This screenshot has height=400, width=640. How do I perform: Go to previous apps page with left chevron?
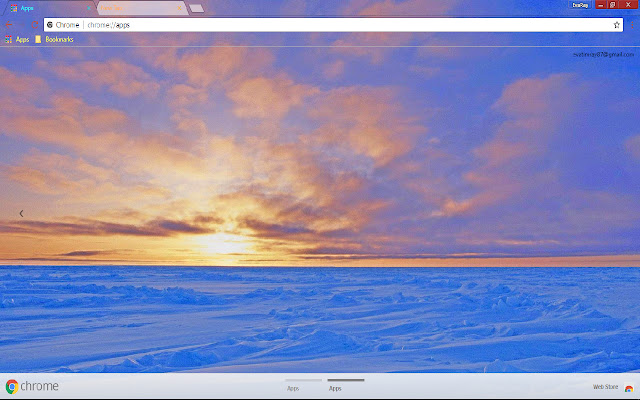point(21,213)
